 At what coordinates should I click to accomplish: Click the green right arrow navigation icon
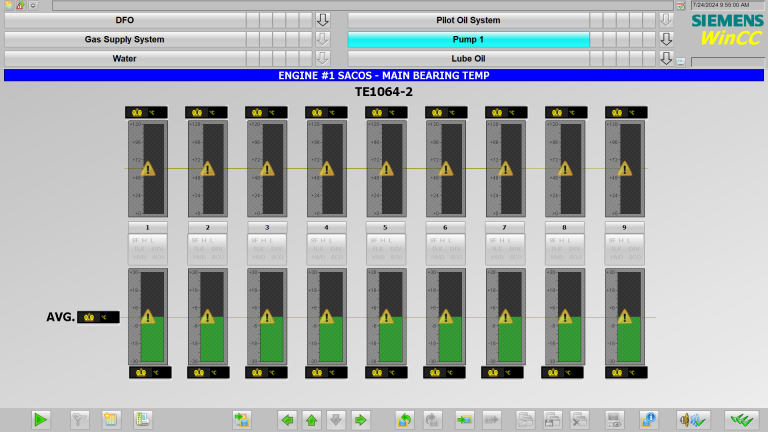[x=361, y=419]
